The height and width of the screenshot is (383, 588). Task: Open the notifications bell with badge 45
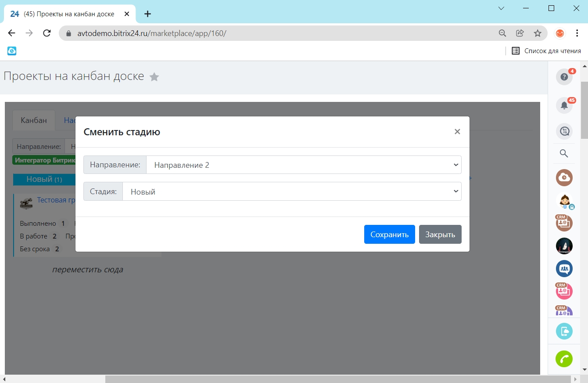[x=564, y=105]
